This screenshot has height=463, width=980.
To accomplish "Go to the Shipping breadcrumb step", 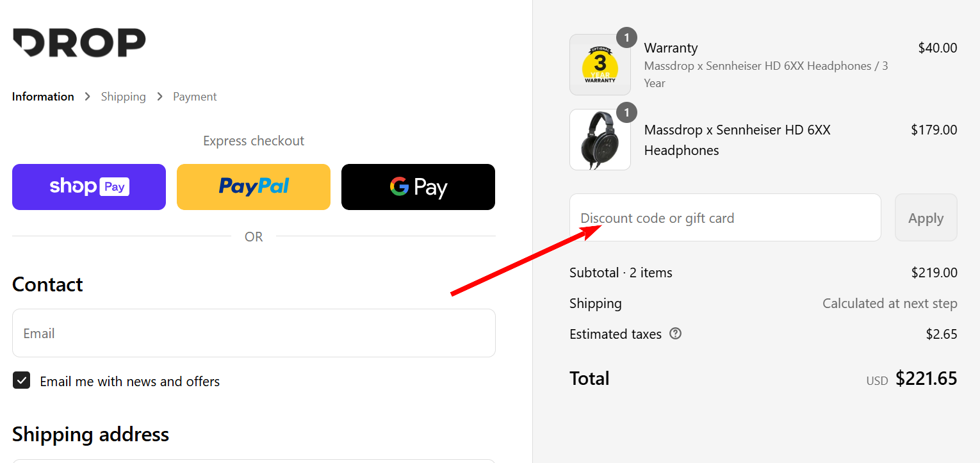I will pyautogui.click(x=124, y=97).
